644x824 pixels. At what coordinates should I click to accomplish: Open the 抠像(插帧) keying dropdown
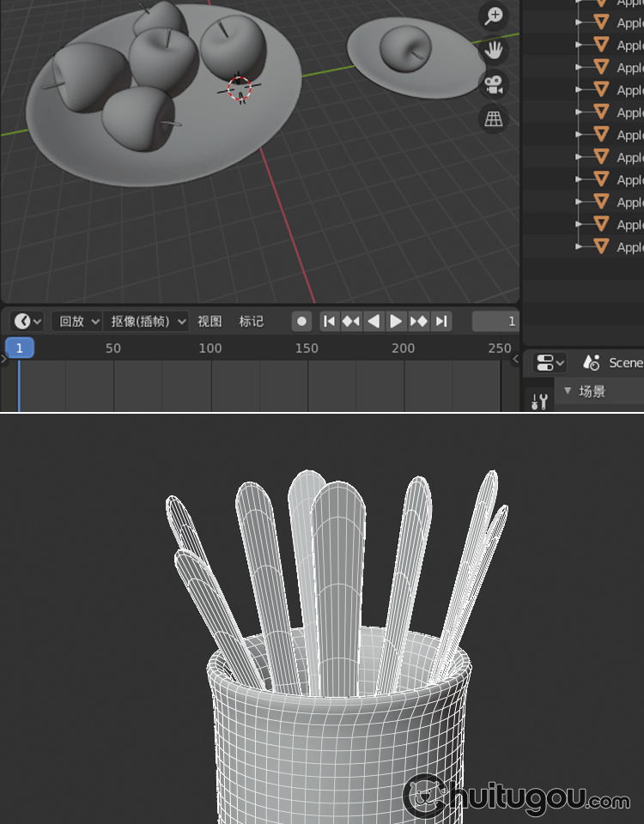[146, 321]
